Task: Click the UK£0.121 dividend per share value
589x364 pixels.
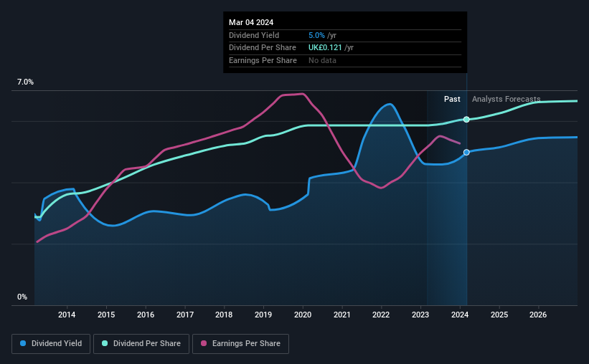Action: click(x=325, y=48)
